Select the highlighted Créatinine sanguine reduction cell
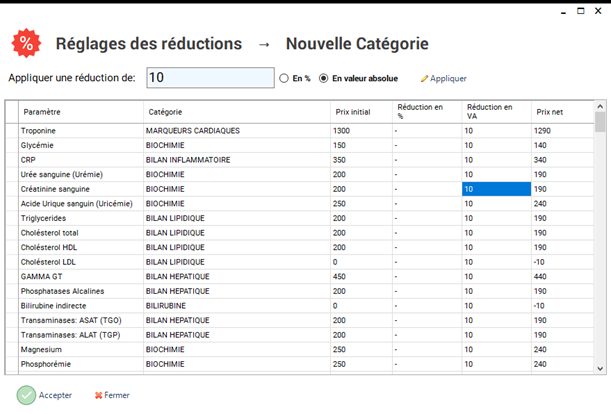 pos(495,189)
